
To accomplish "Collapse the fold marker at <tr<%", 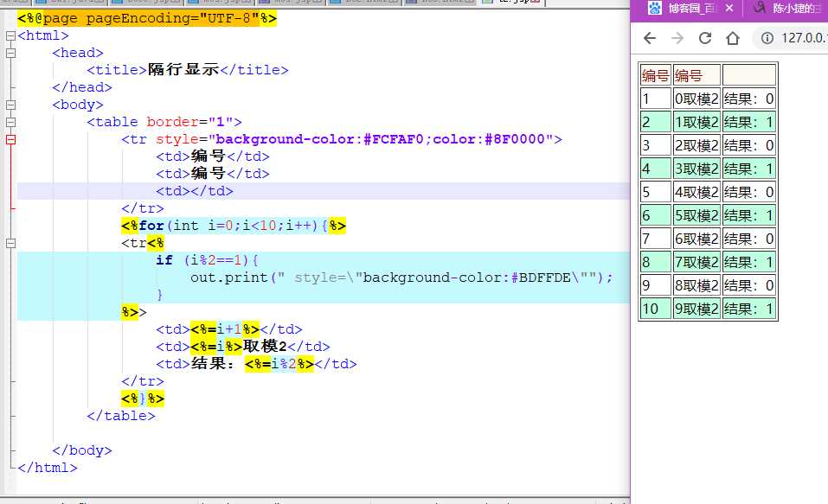I will [10, 243].
